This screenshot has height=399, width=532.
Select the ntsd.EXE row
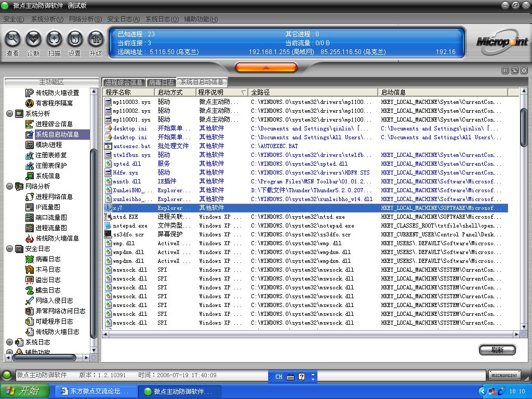click(x=305, y=217)
